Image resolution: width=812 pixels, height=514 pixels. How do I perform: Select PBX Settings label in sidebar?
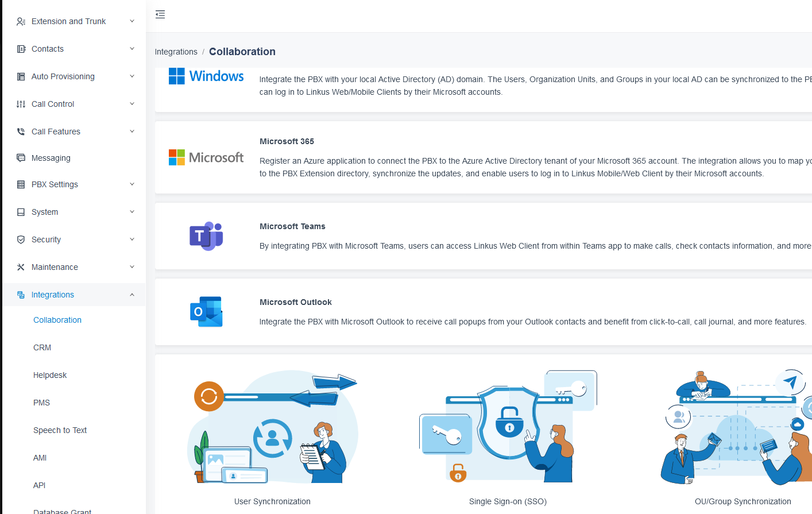click(55, 184)
